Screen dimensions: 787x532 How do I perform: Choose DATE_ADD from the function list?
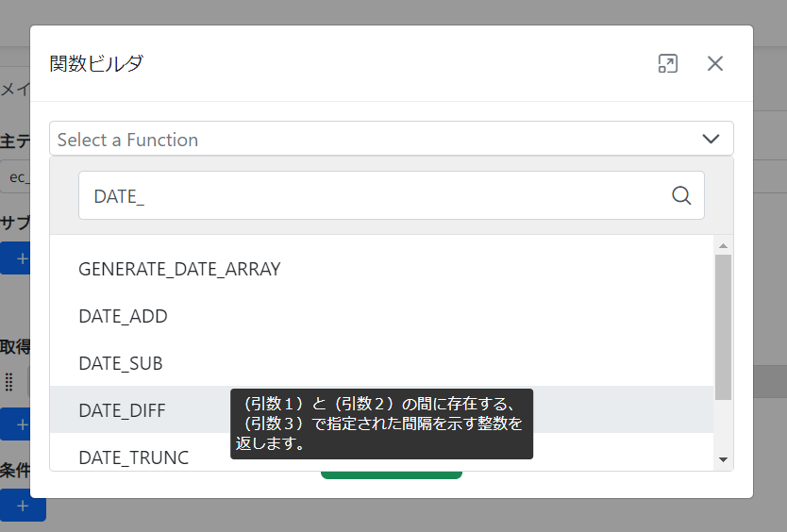(123, 316)
